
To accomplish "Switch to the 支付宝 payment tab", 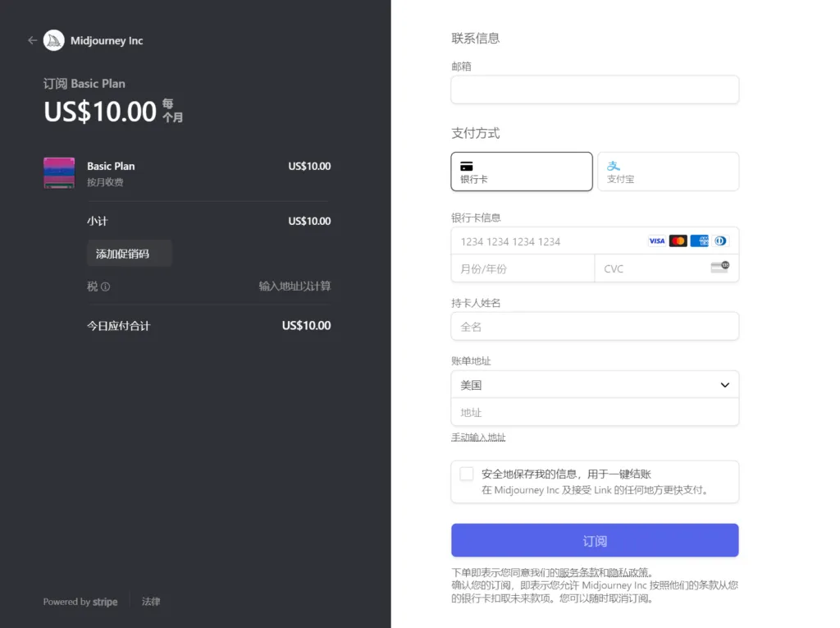I will click(x=668, y=172).
